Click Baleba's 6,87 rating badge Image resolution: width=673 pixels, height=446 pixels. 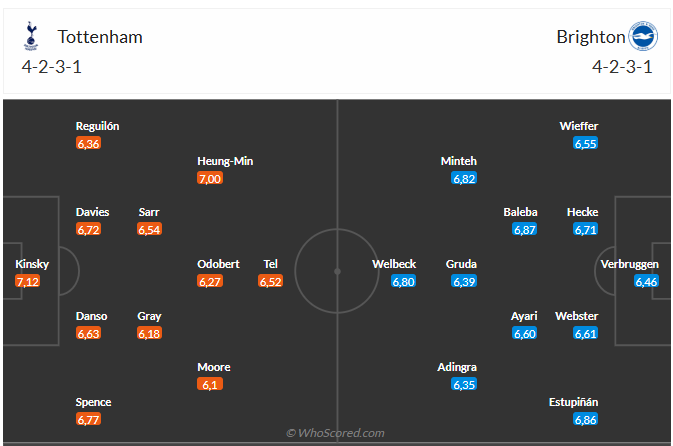point(525,230)
